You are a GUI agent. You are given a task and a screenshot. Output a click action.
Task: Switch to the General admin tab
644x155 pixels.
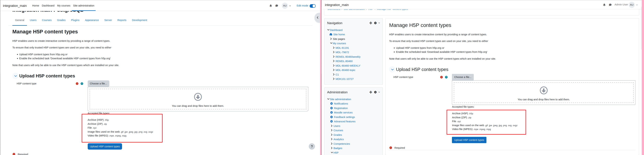(x=20, y=20)
